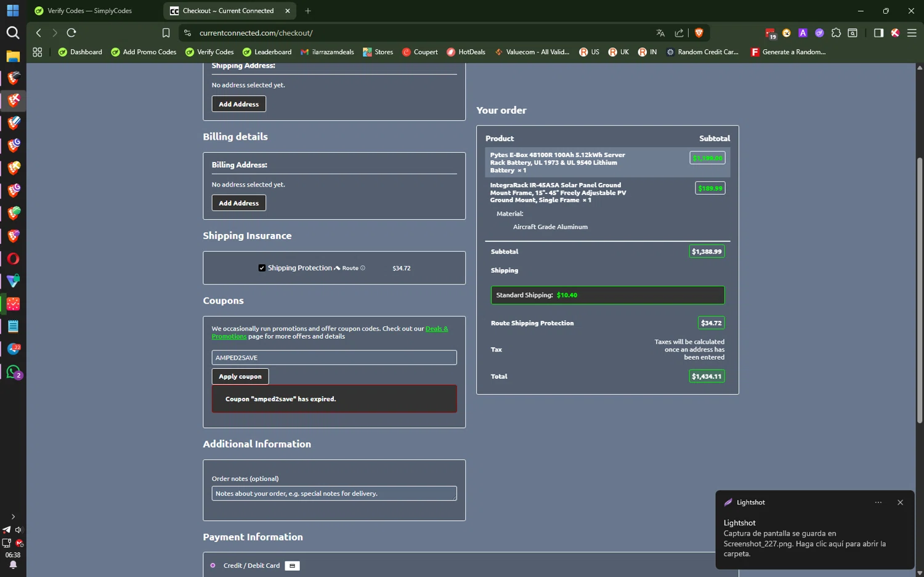This screenshot has width=924, height=577.
Task: Click the $1,388.99 subtotal value
Action: coord(707,251)
